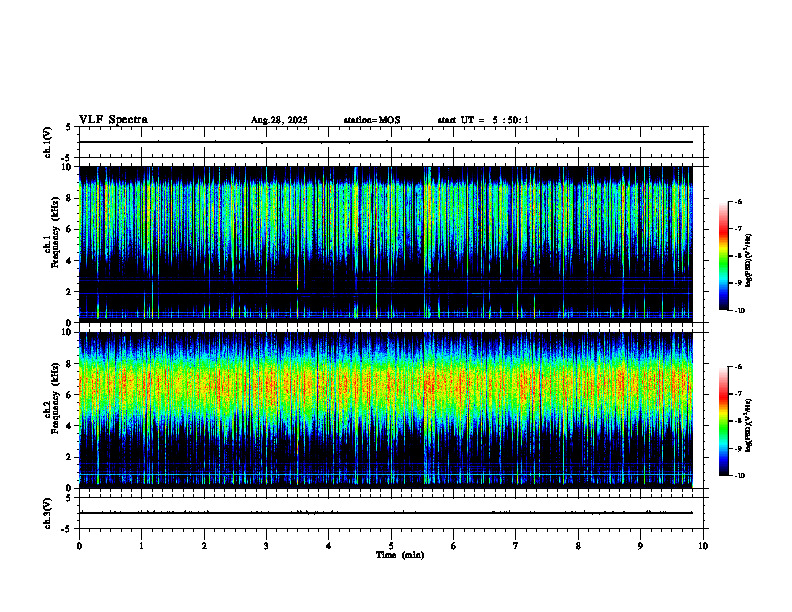Click the "9" tick on the time axis
Viewport: 792px width, 612px height.
640,546
